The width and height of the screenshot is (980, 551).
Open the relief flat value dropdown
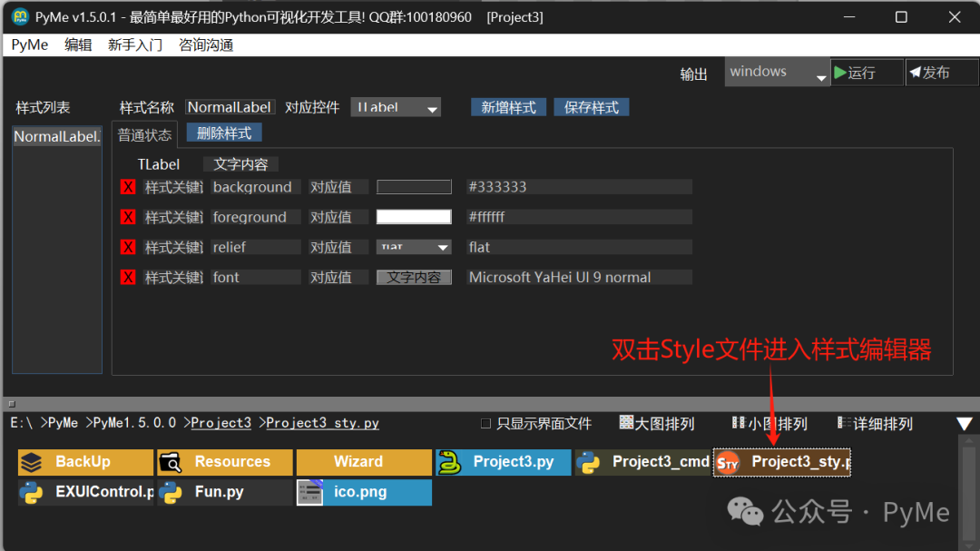(x=414, y=247)
